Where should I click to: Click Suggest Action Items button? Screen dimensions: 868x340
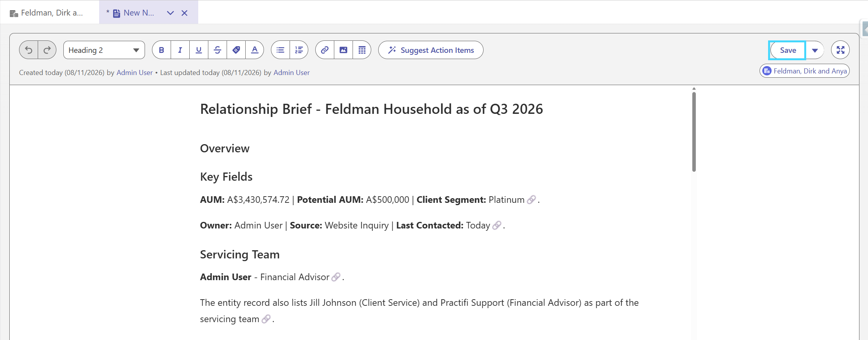click(431, 50)
